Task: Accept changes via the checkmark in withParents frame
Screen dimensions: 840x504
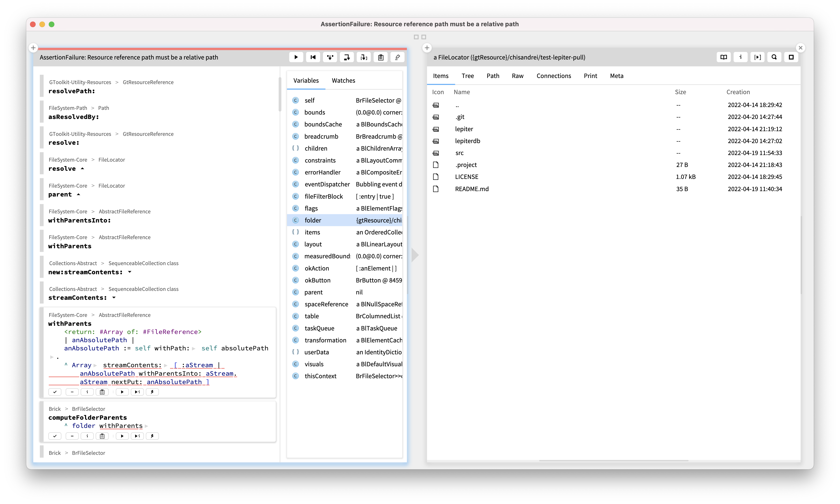Action: (55, 392)
